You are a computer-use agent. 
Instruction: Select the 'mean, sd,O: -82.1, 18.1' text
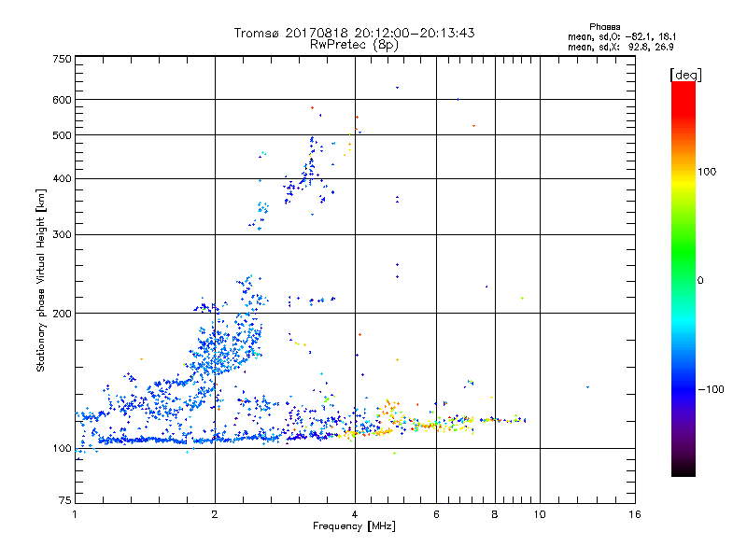[622, 36]
